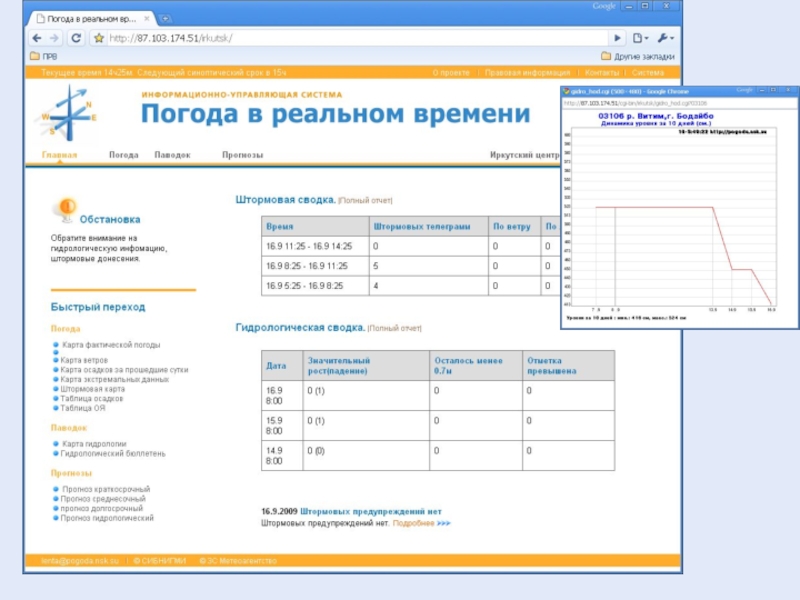
Task: Open the Прогнозы navigation menu item
Action: (242, 155)
